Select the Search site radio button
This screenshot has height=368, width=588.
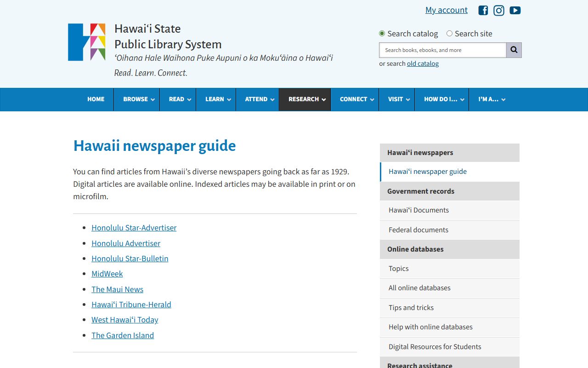tap(449, 34)
